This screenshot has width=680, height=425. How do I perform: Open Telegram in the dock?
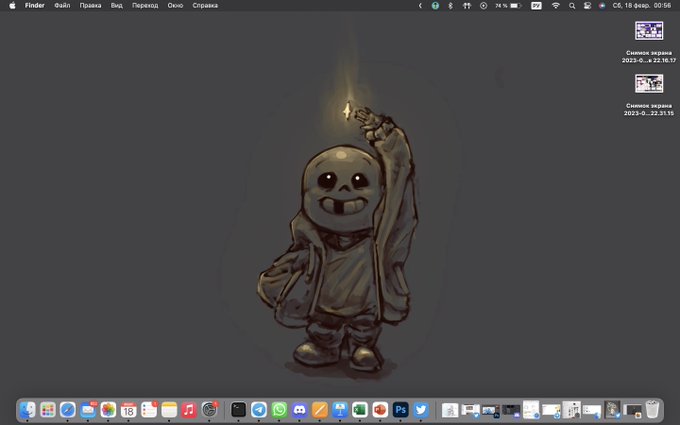click(259, 409)
